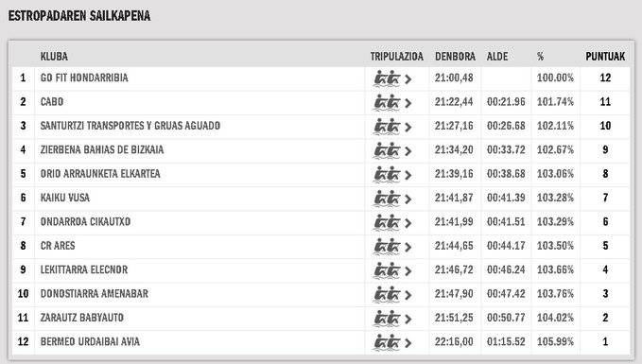Expand chevron arrow for Lekittarra Elecnor
Viewport: 642px width, 364px height.
point(408,271)
